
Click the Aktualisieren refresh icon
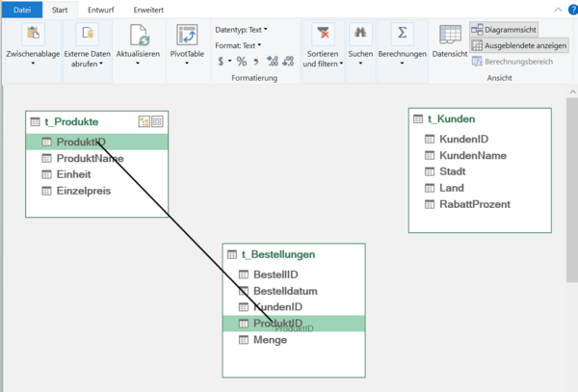(x=138, y=36)
